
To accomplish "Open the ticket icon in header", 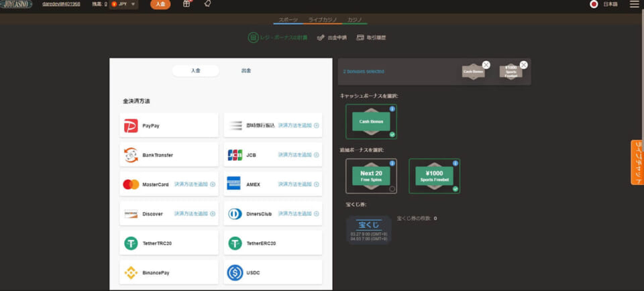I will coord(208,4).
